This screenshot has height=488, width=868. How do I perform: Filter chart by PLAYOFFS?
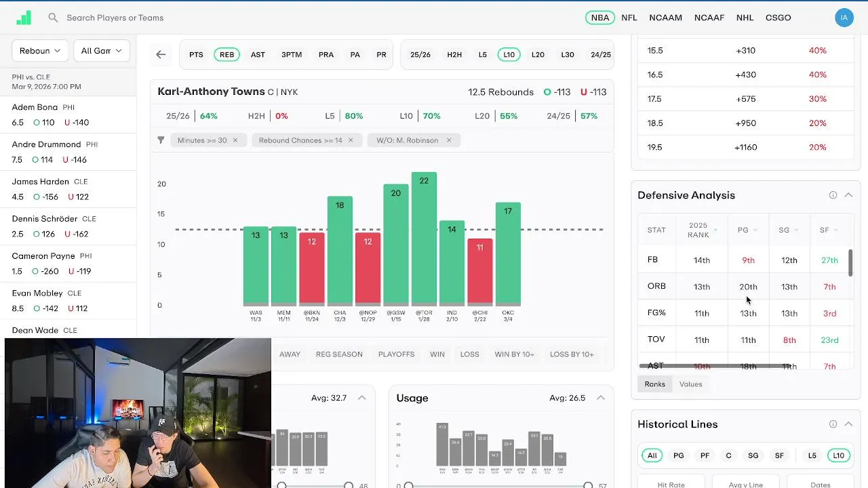pos(396,354)
